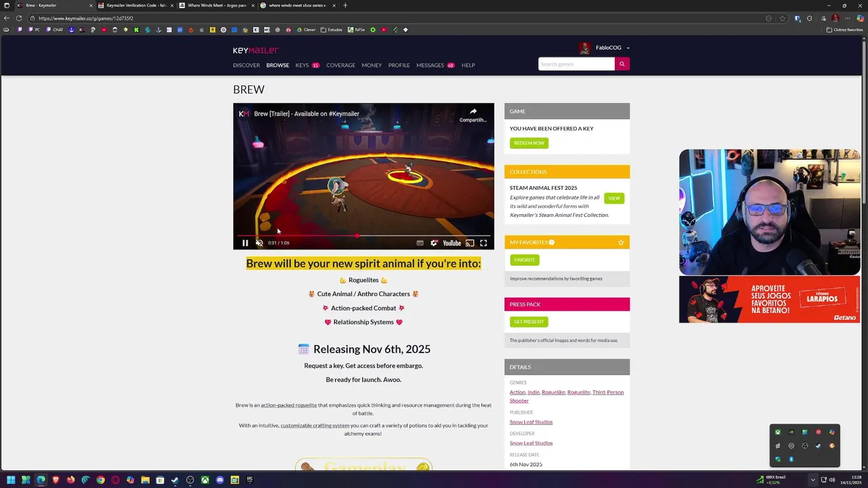
Task: Unmute the video with the speaker icon
Action: (259, 243)
